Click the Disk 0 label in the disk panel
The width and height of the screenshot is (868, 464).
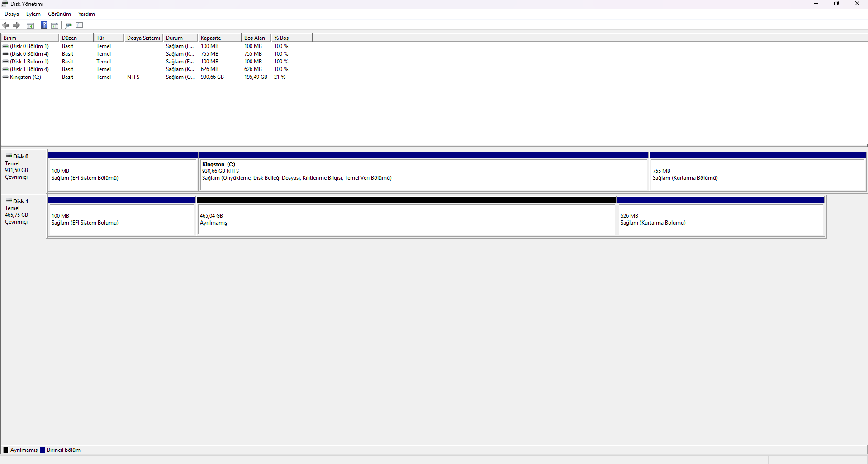click(21, 157)
